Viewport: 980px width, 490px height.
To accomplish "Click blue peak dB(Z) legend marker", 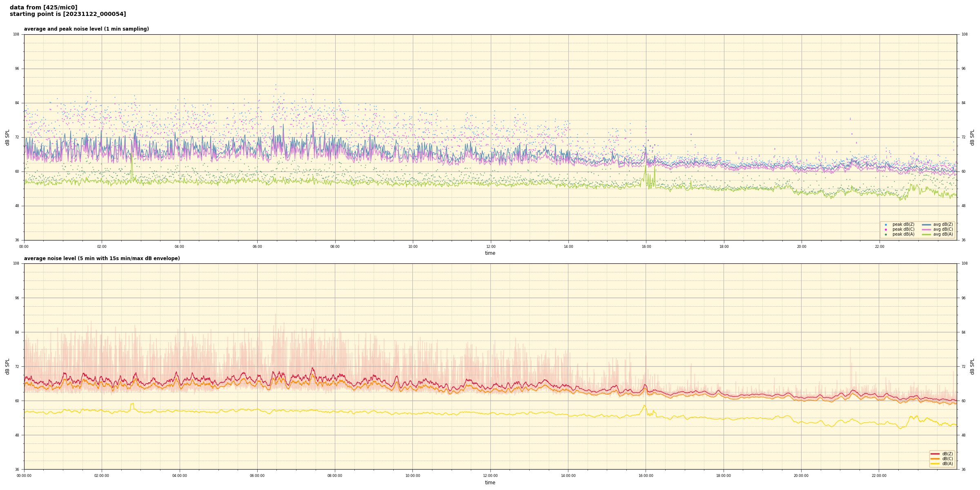I will pos(886,225).
